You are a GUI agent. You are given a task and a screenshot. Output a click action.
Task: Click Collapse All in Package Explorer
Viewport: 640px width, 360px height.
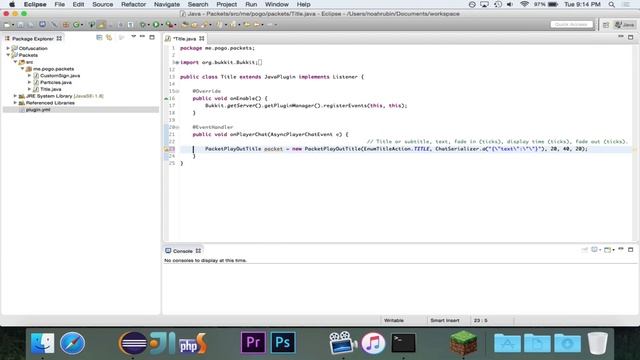click(99, 38)
